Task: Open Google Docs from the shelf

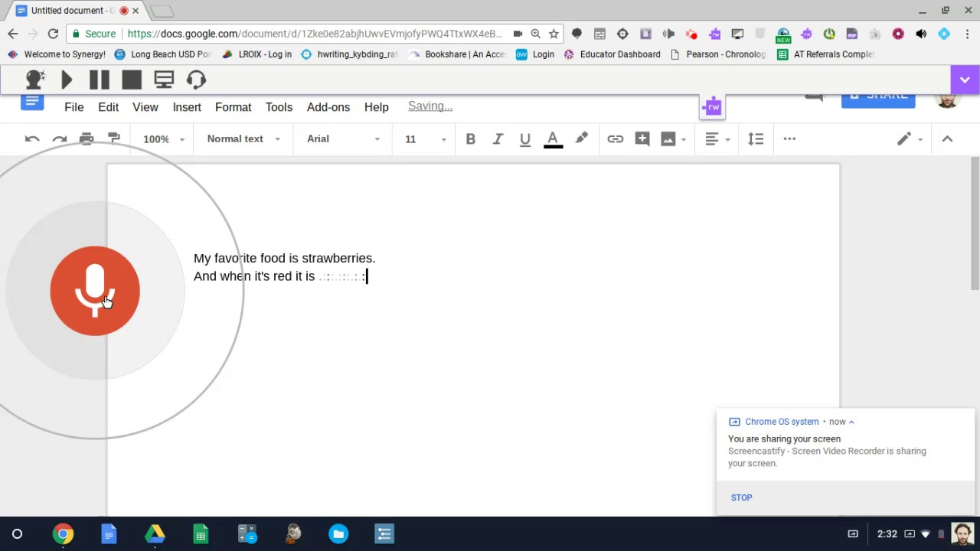Action: [109, 534]
